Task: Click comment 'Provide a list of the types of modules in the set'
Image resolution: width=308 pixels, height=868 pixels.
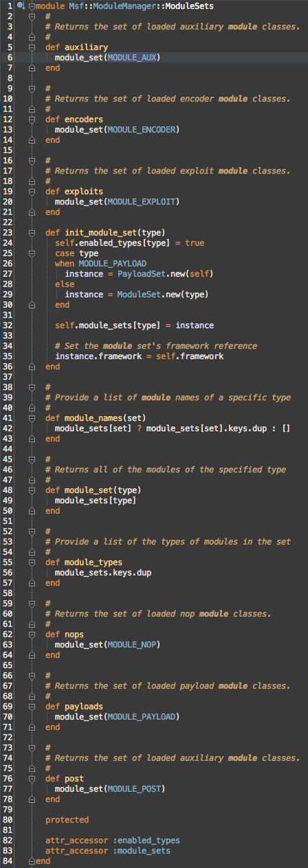Action: [x=168, y=542]
